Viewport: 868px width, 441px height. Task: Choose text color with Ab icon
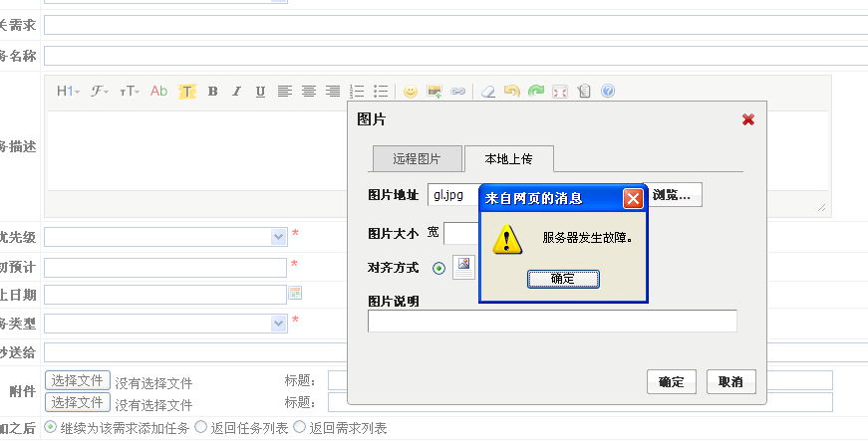pyautogui.click(x=158, y=92)
